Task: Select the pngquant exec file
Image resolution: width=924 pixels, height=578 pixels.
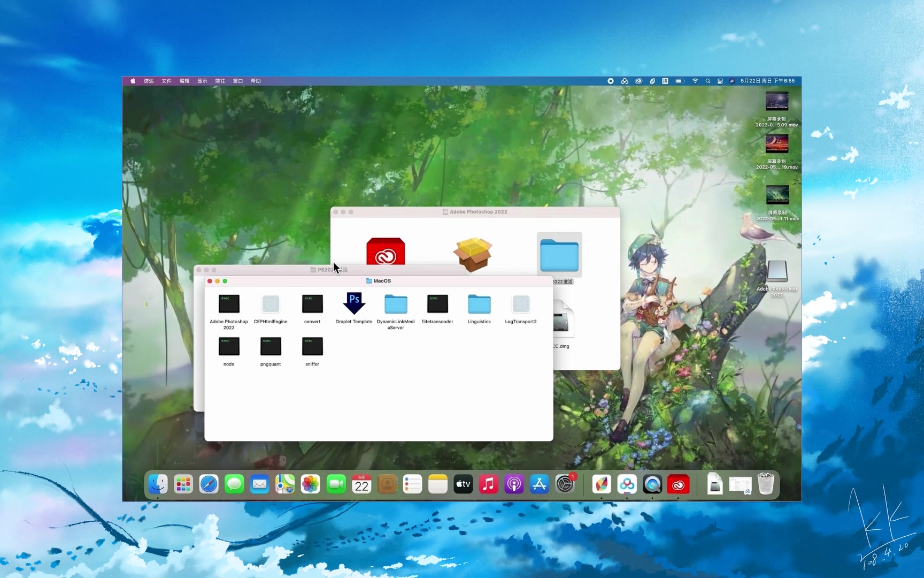Action: 271,346
